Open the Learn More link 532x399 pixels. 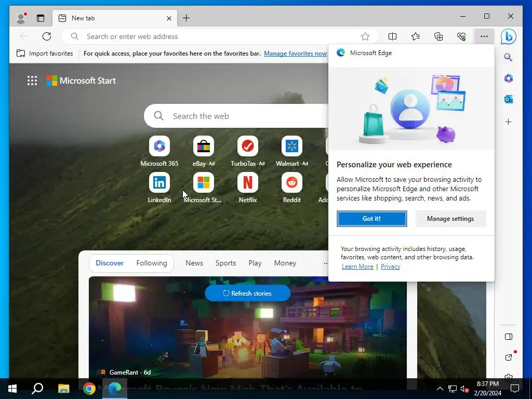[357, 267]
